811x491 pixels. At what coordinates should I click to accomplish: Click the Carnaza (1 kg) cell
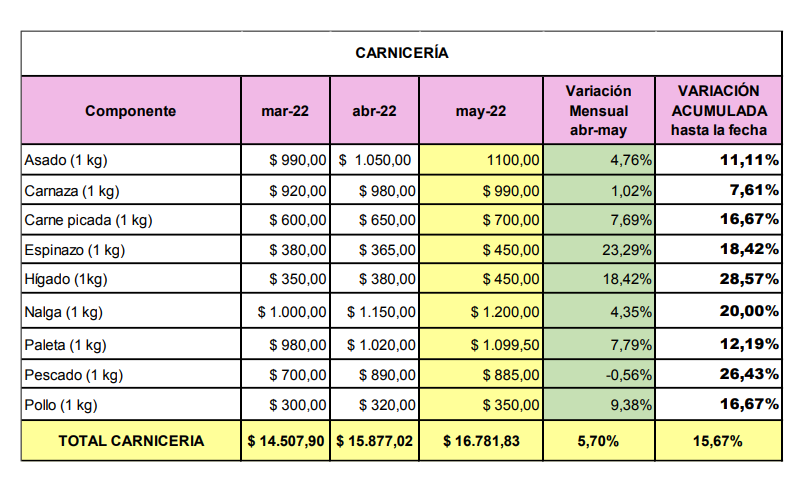tap(70, 190)
